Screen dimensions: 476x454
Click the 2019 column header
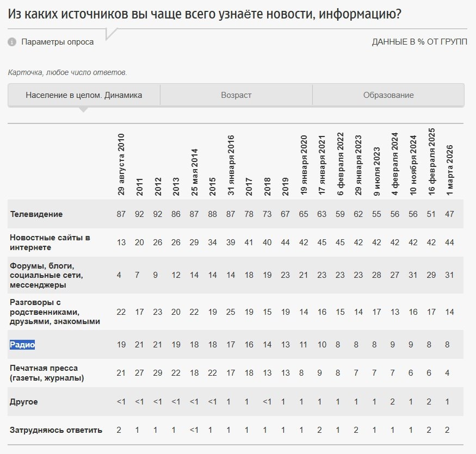pyautogui.click(x=286, y=186)
